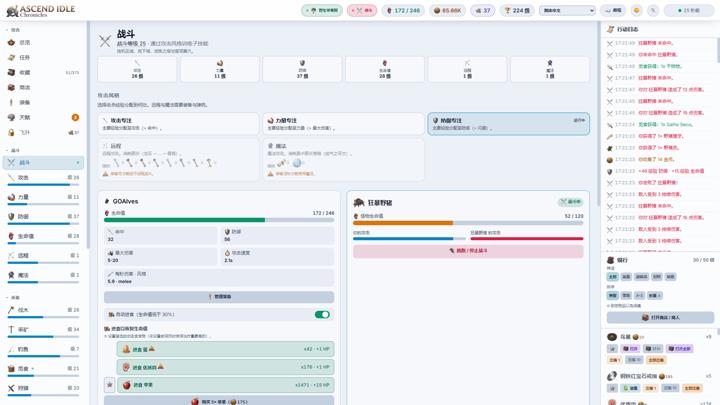
Task: Select 力量专注 attack style card
Action: pyautogui.click(x=343, y=124)
